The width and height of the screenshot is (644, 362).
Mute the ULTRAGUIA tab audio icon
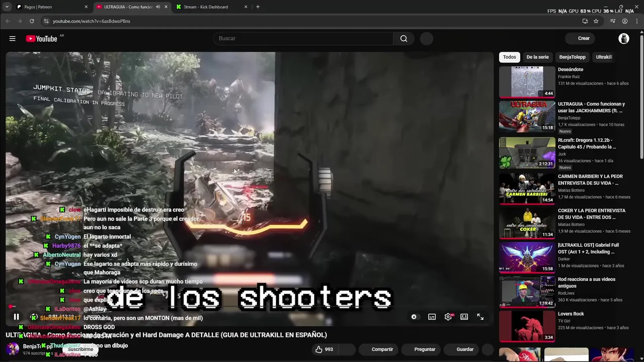click(x=158, y=7)
